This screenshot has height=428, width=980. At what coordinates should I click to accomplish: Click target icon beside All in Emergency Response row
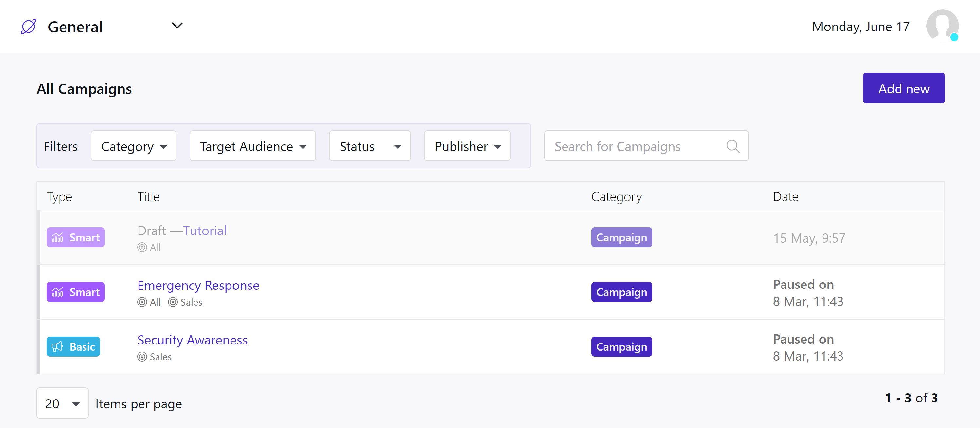pos(142,302)
